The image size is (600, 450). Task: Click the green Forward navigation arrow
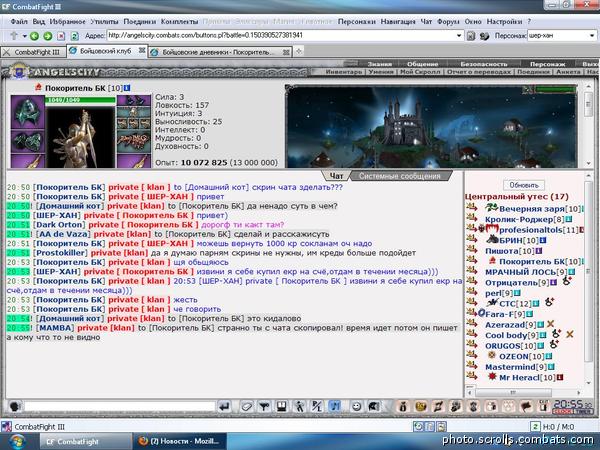click(x=48, y=36)
